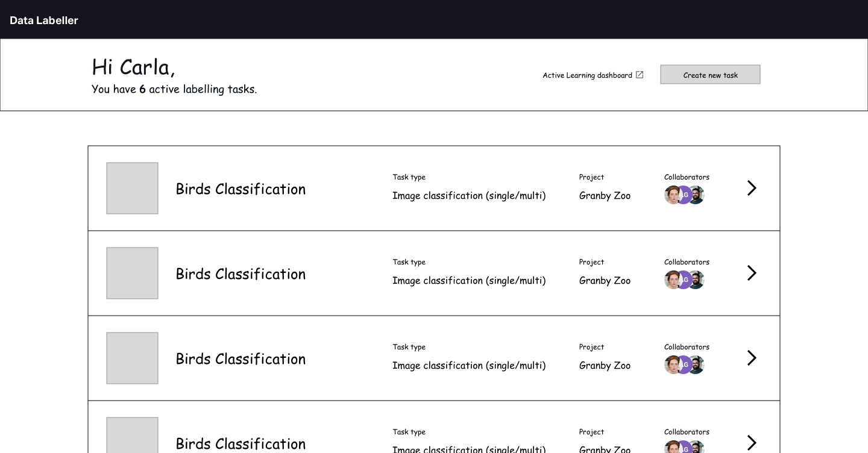This screenshot has height=453, width=868.
Task: Click the purple G collaborator avatar in first row
Action: click(x=685, y=195)
